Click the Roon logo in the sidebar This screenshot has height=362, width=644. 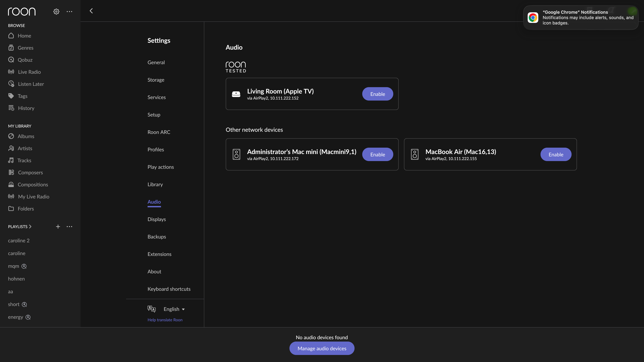coord(22,12)
